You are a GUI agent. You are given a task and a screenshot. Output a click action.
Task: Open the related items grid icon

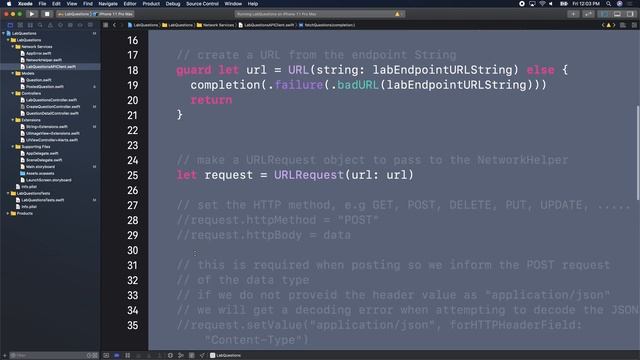click(106, 25)
